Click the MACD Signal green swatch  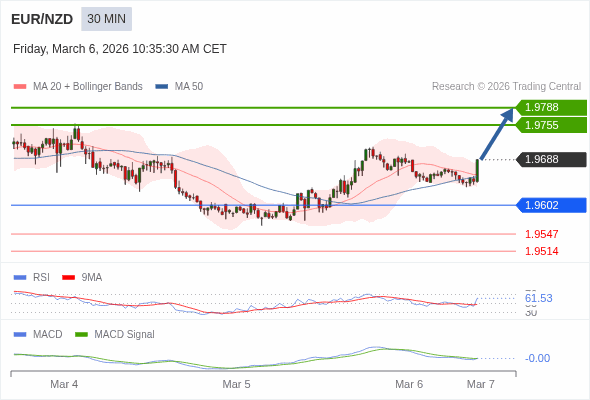click(x=81, y=335)
